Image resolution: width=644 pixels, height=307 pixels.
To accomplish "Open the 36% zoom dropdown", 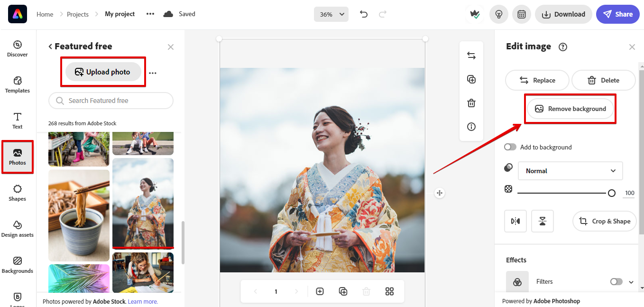I will 331,14.
